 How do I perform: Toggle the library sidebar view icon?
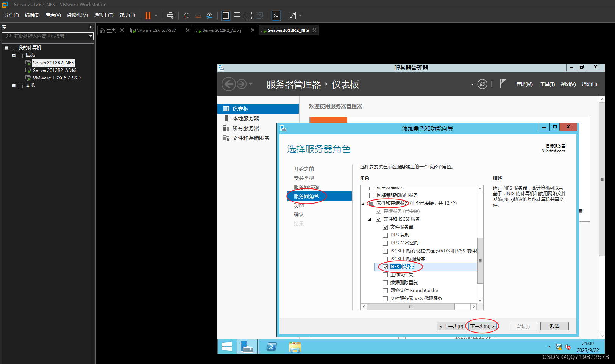pyautogui.click(x=226, y=16)
